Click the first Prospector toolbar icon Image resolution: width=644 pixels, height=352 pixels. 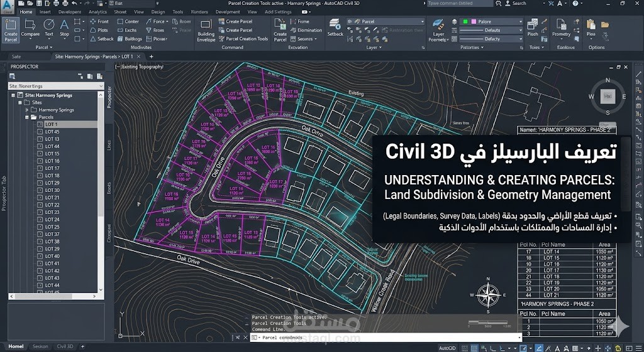pyautogui.click(x=13, y=76)
